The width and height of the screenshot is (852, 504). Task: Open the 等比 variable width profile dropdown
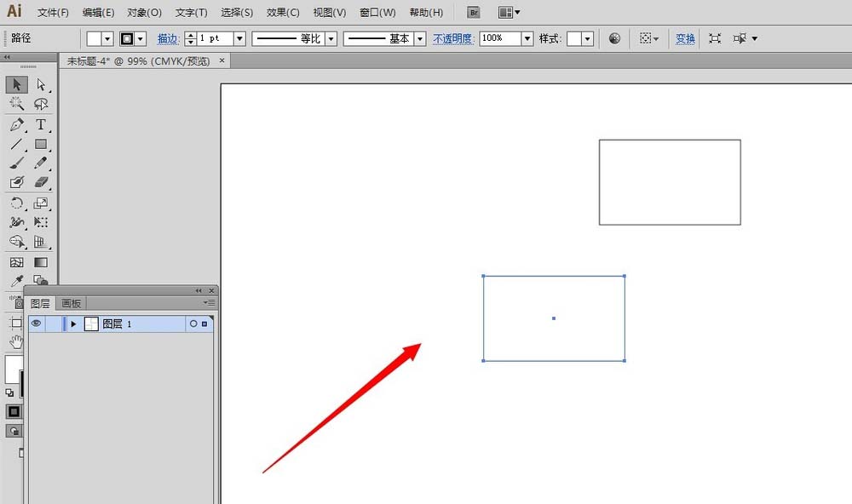pyautogui.click(x=331, y=38)
